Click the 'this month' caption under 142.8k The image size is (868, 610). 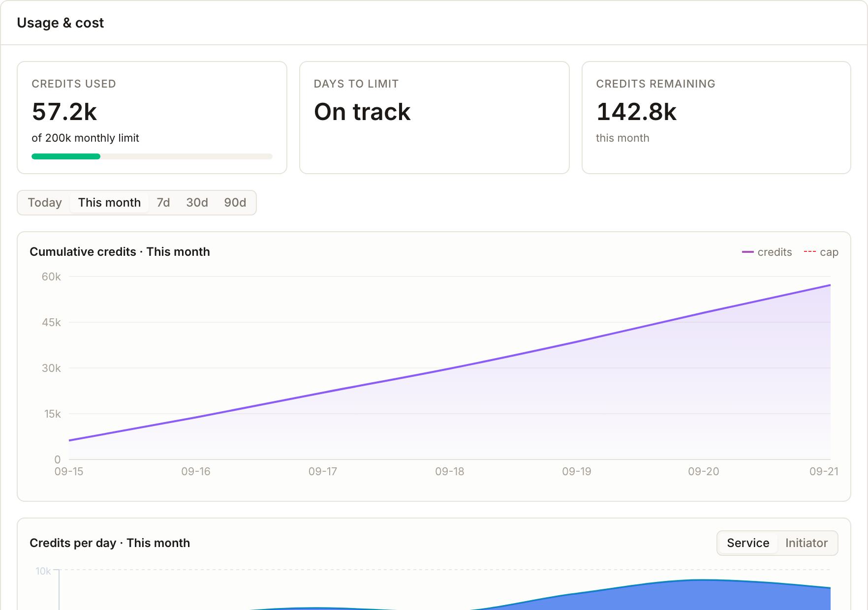[x=622, y=138]
